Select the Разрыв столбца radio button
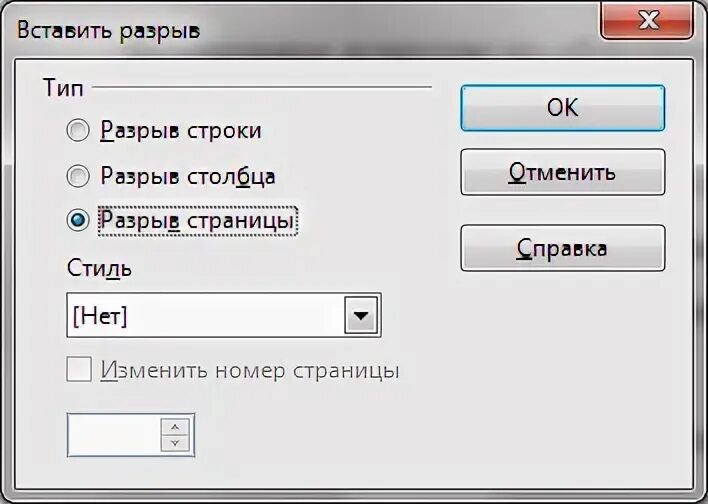The width and height of the screenshot is (708, 504). [78, 176]
